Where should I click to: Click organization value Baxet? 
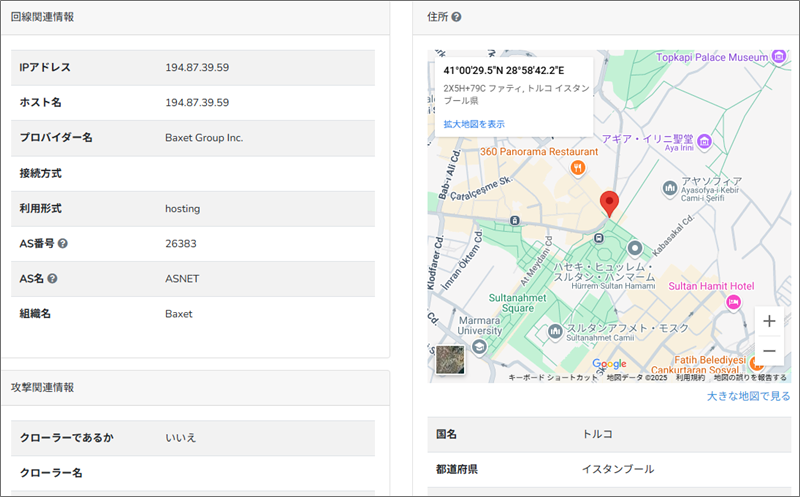tap(179, 314)
